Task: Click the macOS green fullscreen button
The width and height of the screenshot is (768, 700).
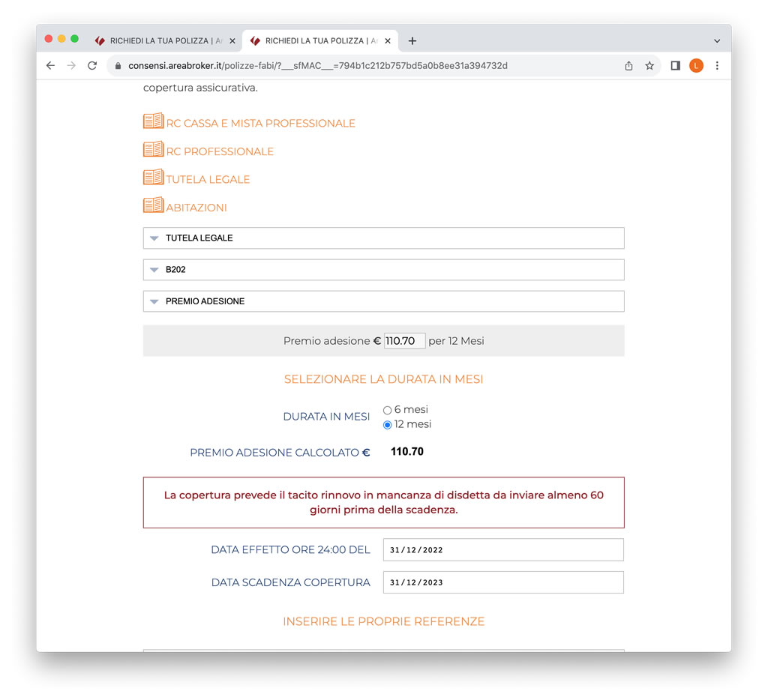Action: (74, 39)
